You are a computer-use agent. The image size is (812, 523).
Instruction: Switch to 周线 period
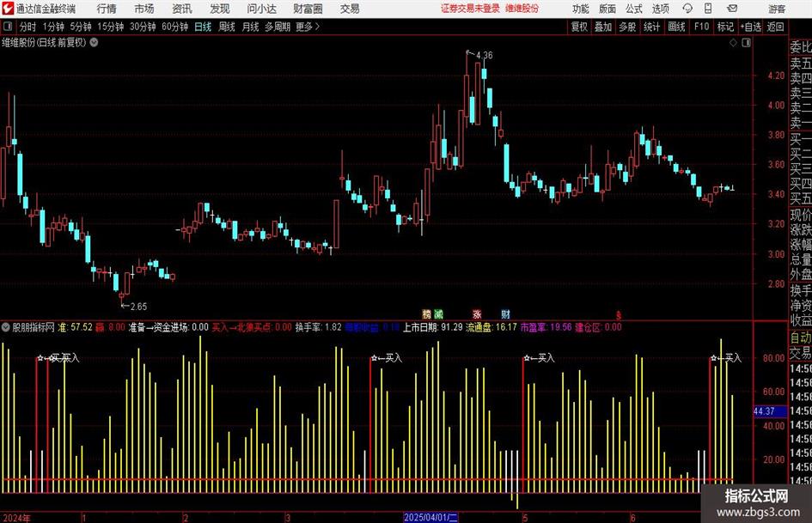[227, 27]
